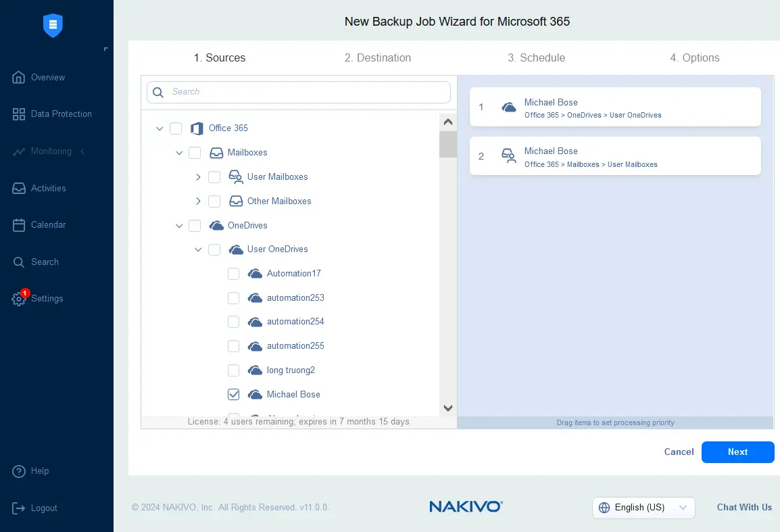780x532 pixels.
Task: Click the automation253 cloud icon
Action: click(255, 297)
